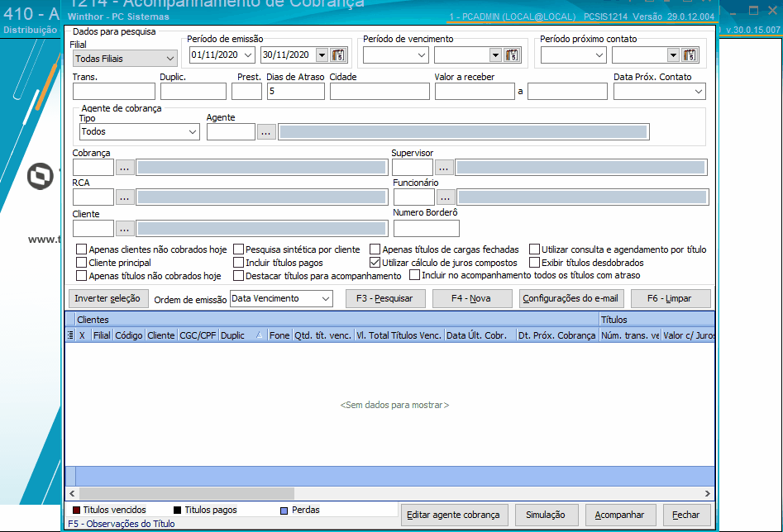783x532 pixels.
Task: Open Data Próx. Contato dropdown
Action: point(699,92)
